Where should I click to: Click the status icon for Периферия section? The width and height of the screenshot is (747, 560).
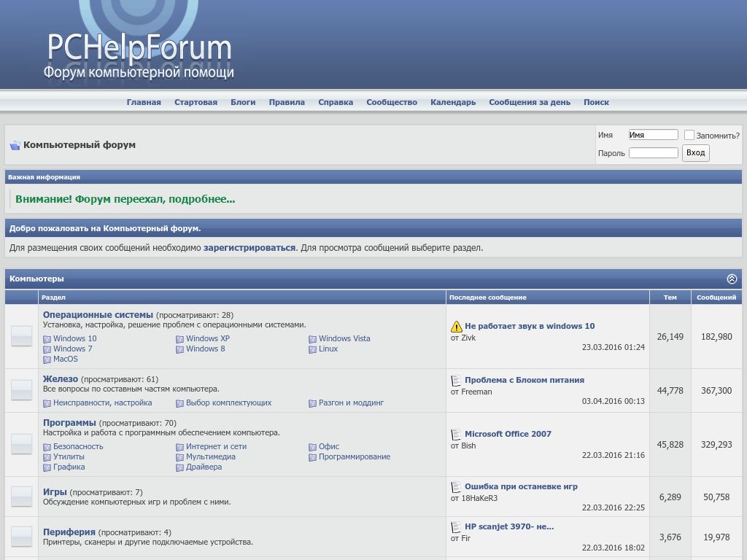pos(21,537)
